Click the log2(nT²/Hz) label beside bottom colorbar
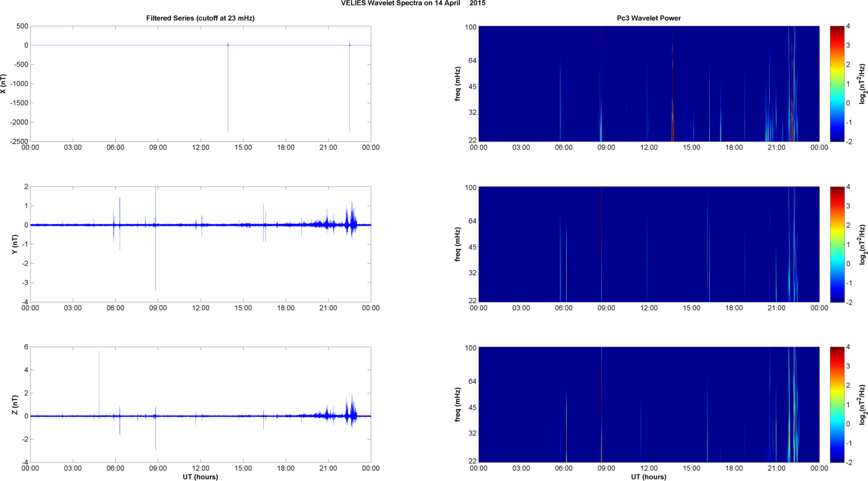The width and height of the screenshot is (868, 481). 862,405
